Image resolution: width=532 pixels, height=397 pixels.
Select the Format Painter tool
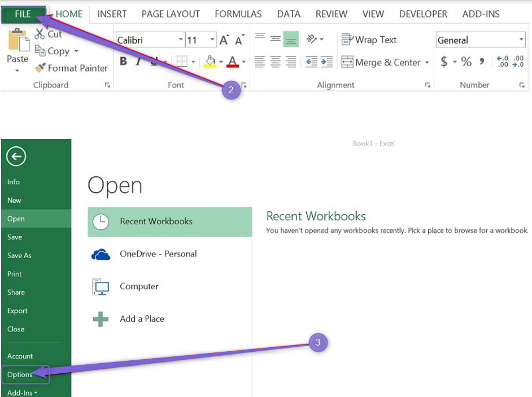71,68
